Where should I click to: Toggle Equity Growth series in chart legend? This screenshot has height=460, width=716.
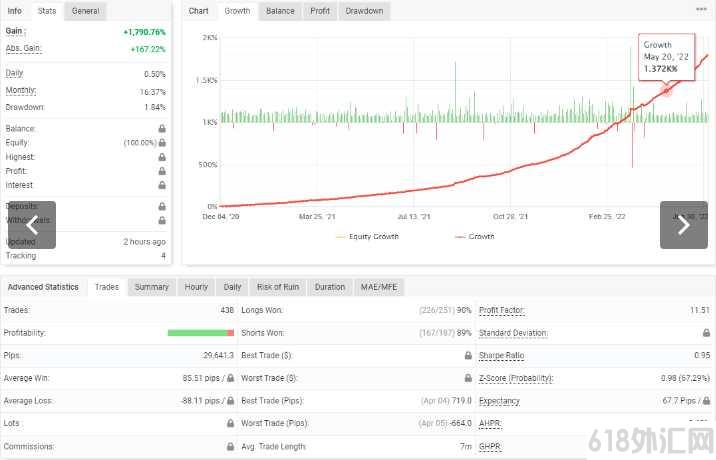coord(368,237)
